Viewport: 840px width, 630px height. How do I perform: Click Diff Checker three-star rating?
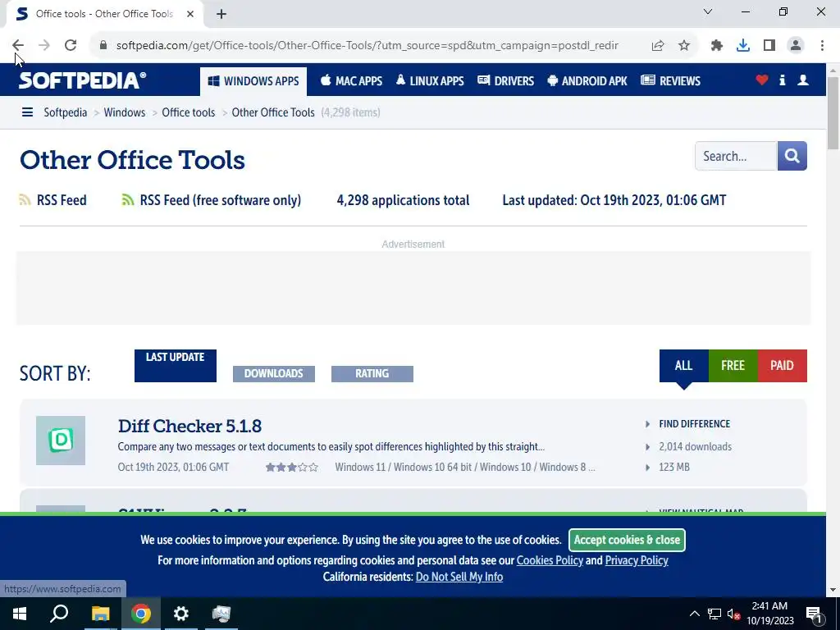(x=292, y=467)
